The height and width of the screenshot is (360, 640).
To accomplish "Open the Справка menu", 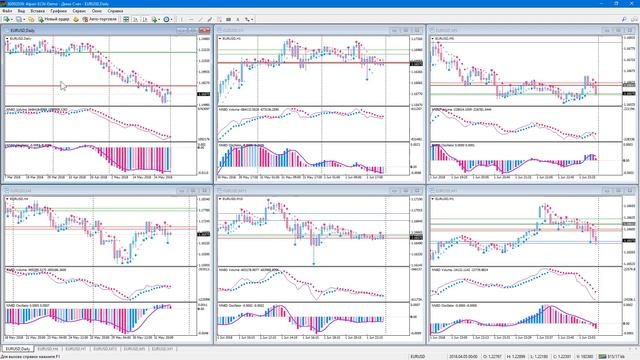I will [116, 11].
